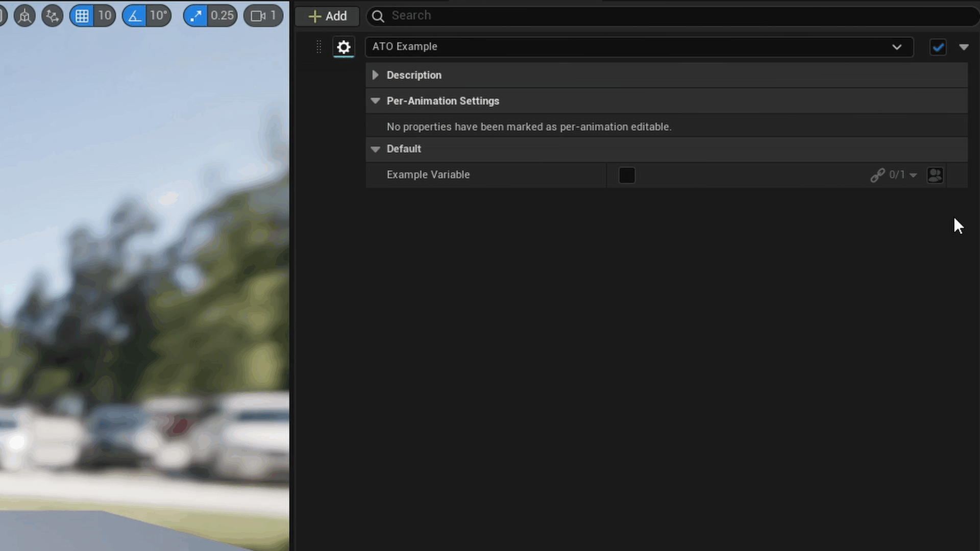Enable the Example Variable checkbox

(627, 175)
